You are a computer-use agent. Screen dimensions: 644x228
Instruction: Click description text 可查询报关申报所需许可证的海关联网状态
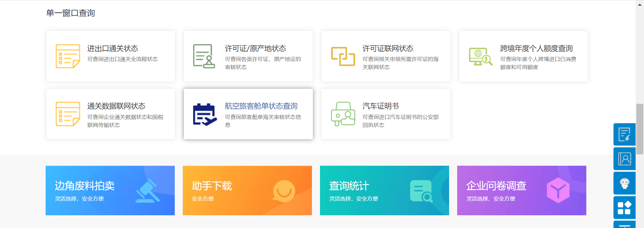click(x=400, y=63)
